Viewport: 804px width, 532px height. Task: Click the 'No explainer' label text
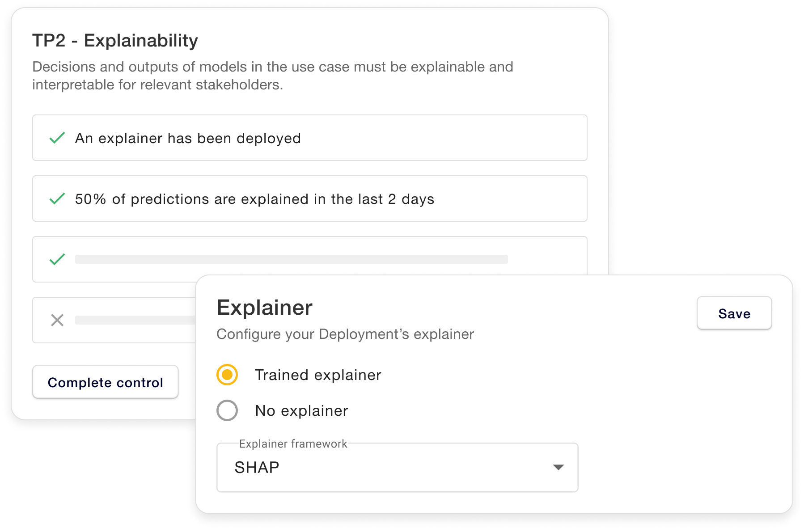(301, 410)
